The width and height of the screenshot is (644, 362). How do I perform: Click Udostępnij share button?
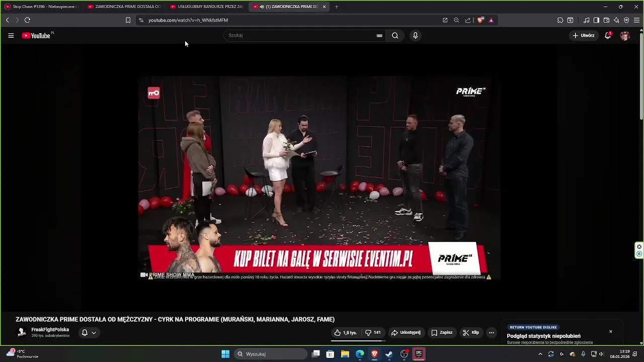click(x=406, y=332)
